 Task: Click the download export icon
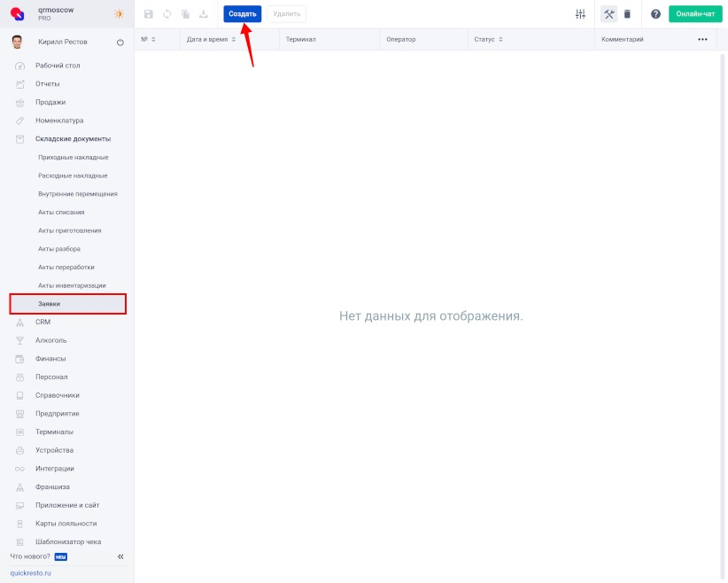tap(204, 14)
